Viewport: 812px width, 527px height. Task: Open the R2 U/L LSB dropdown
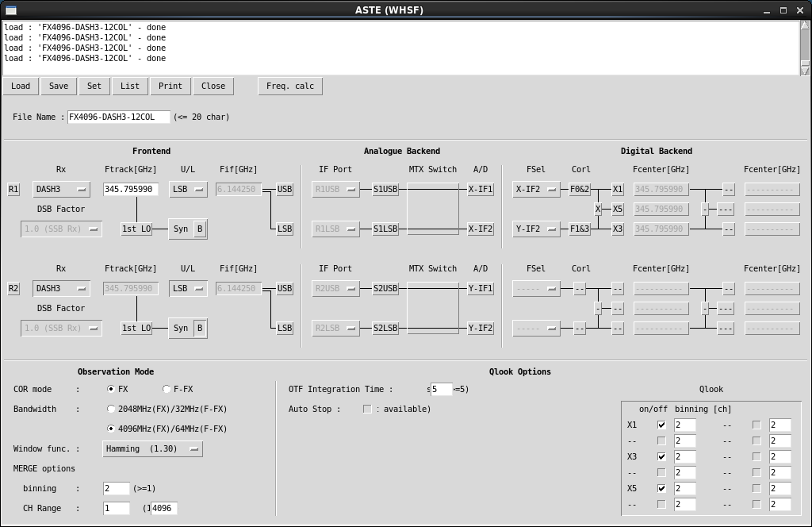pyautogui.click(x=188, y=288)
